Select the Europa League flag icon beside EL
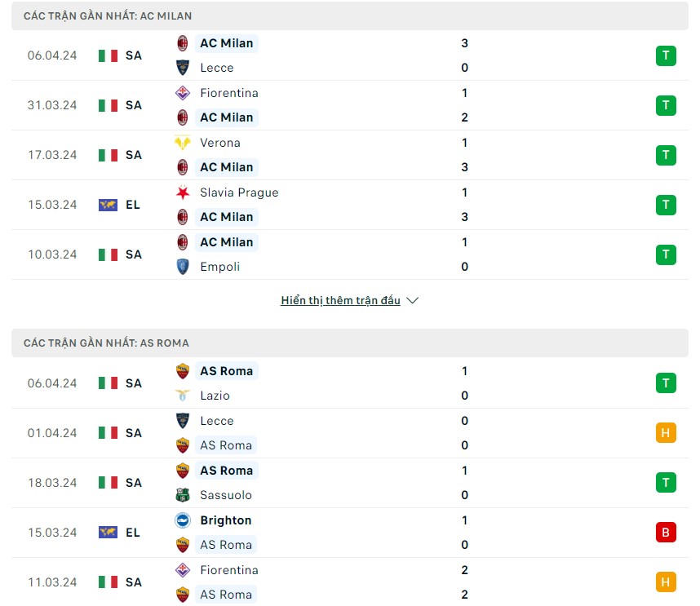This screenshot has width=700, height=606. [x=107, y=205]
